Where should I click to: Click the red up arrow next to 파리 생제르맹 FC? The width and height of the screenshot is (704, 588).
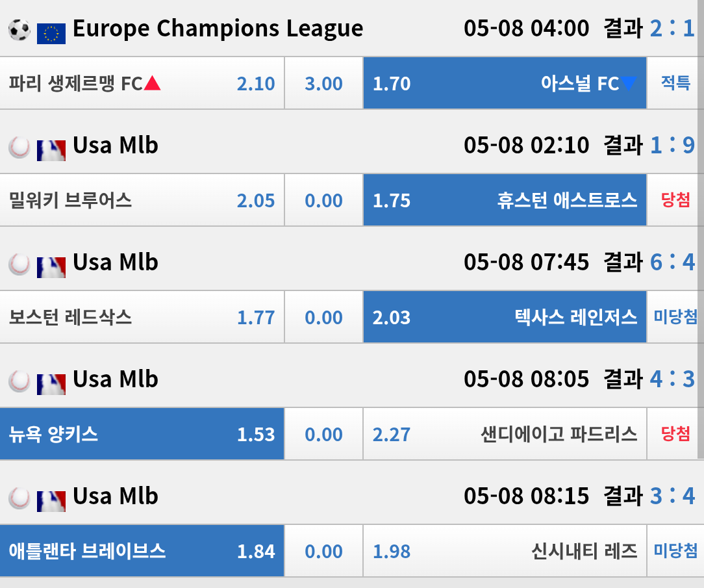[152, 83]
